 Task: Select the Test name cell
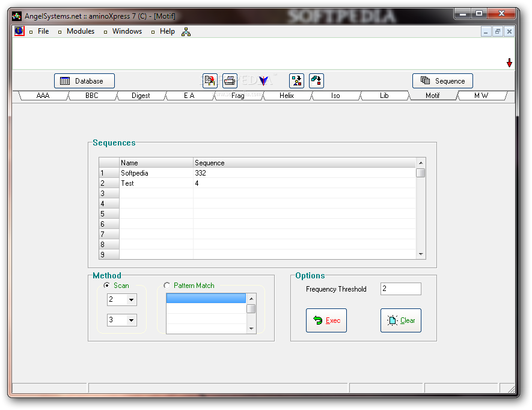pyautogui.click(x=156, y=183)
